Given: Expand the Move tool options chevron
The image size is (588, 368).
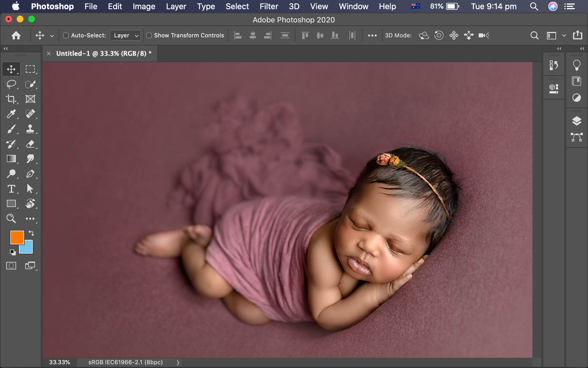Looking at the screenshot, I should [52, 35].
